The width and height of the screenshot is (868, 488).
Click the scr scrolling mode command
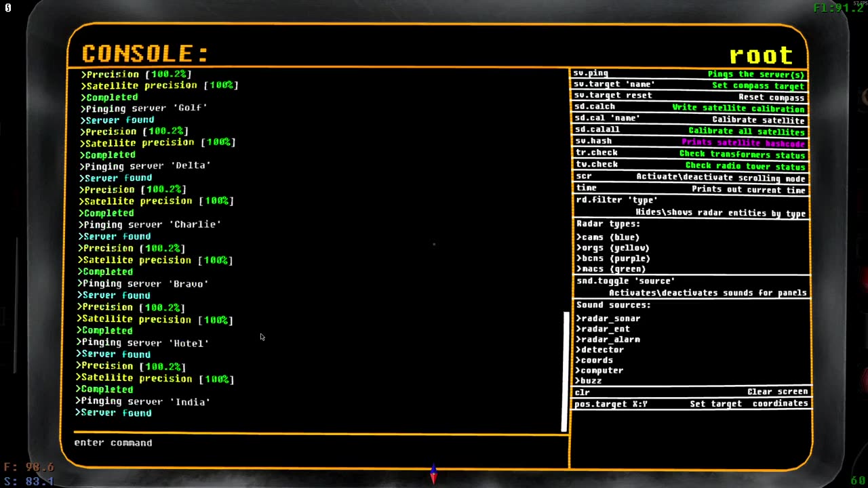(690, 177)
